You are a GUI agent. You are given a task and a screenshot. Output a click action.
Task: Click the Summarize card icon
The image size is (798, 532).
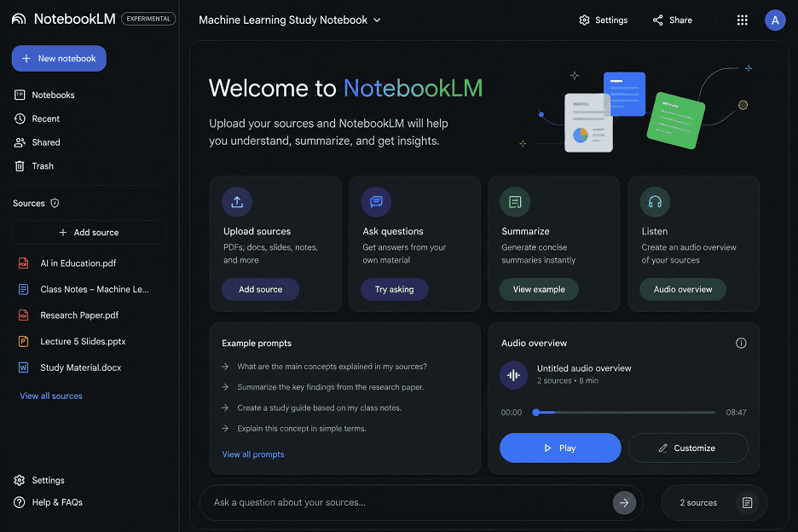tap(515, 201)
